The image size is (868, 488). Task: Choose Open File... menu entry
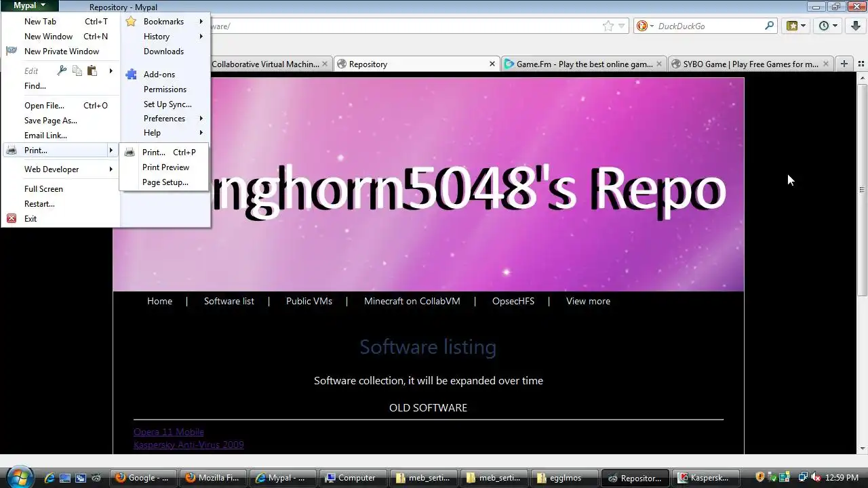click(x=61, y=106)
